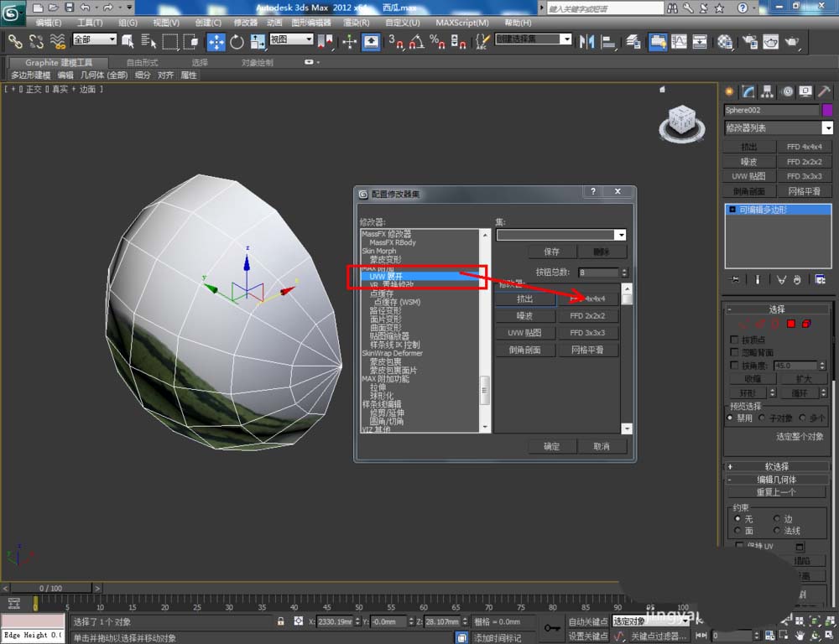Expand the 软选择 rollout

776,466
